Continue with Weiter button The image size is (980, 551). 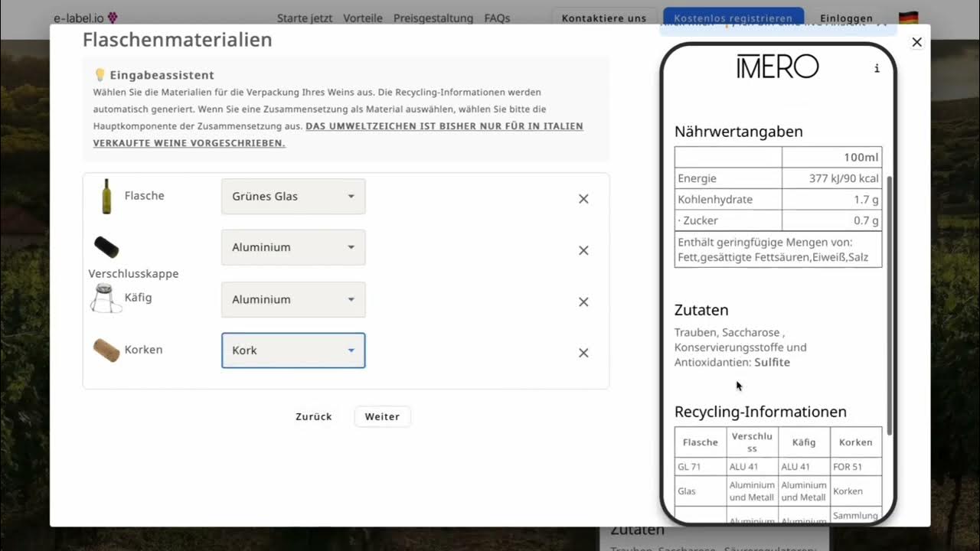(382, 416)
